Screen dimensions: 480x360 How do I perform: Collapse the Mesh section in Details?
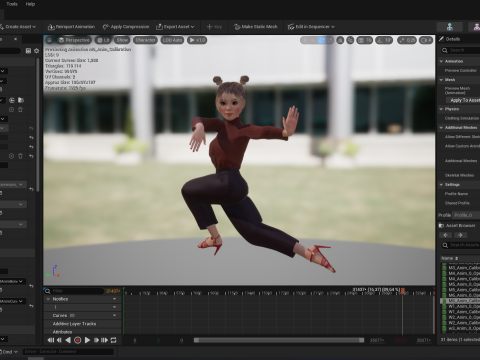pyautogui.click(x=441, y=80)
